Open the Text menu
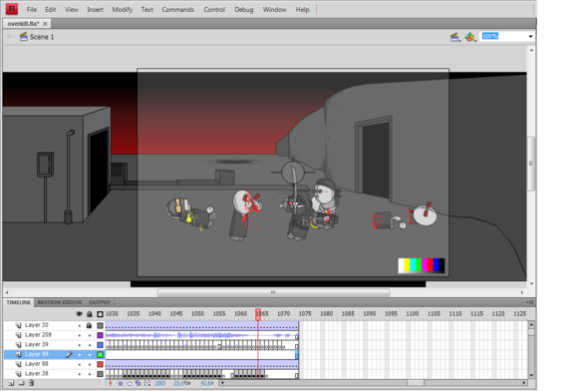This screenshot has height=391, width=588. [x=147, y=9]
